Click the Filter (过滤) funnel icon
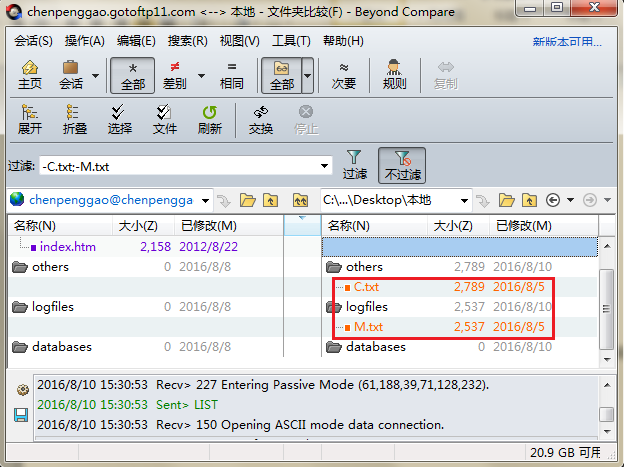624x467 pixels. coord(354,165)
